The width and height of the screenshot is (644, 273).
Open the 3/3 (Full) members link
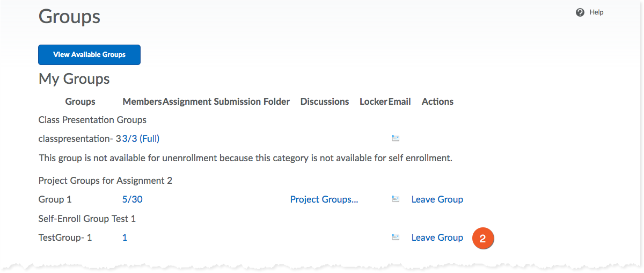pyautogui.click(x=141, y=139)
